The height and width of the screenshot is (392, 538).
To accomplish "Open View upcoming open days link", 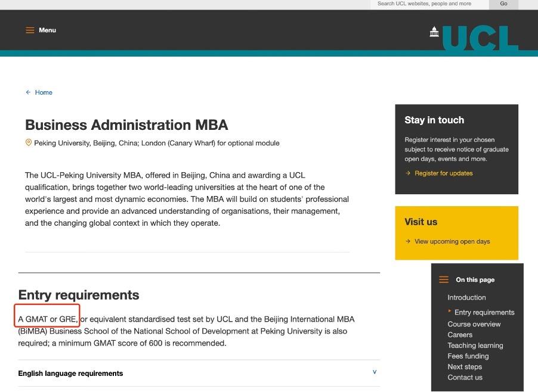I will (452, 241).
